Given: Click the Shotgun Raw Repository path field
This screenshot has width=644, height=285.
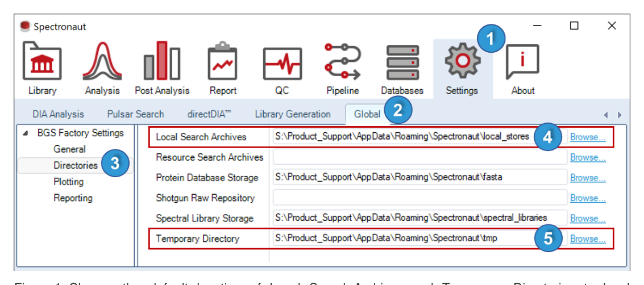Looking at the screenshot, I should [x=419, y=198].
